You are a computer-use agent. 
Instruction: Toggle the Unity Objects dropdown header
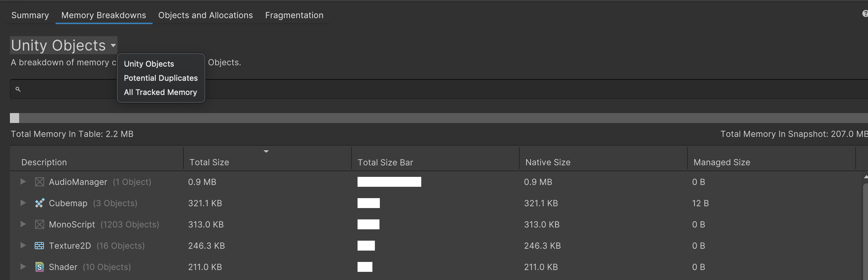(x=63, y=45)
